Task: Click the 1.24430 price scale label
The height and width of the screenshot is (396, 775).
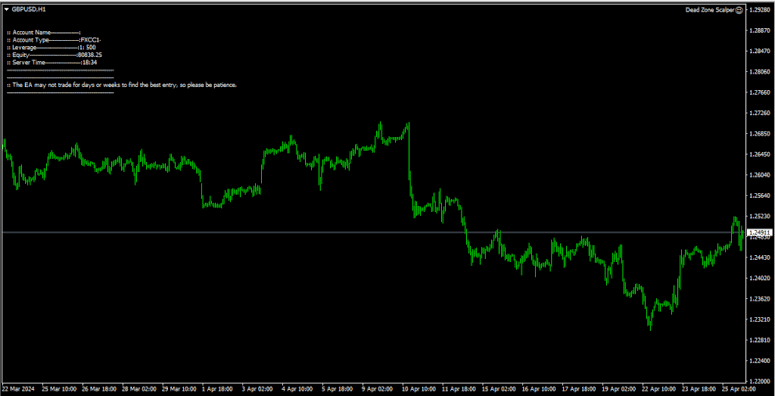Action: [760, 258]
